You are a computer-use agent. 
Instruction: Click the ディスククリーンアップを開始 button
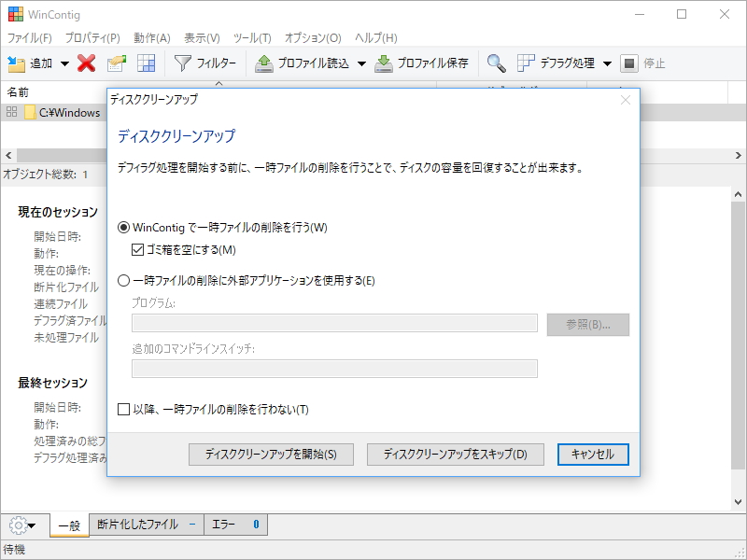coord(270,455)
